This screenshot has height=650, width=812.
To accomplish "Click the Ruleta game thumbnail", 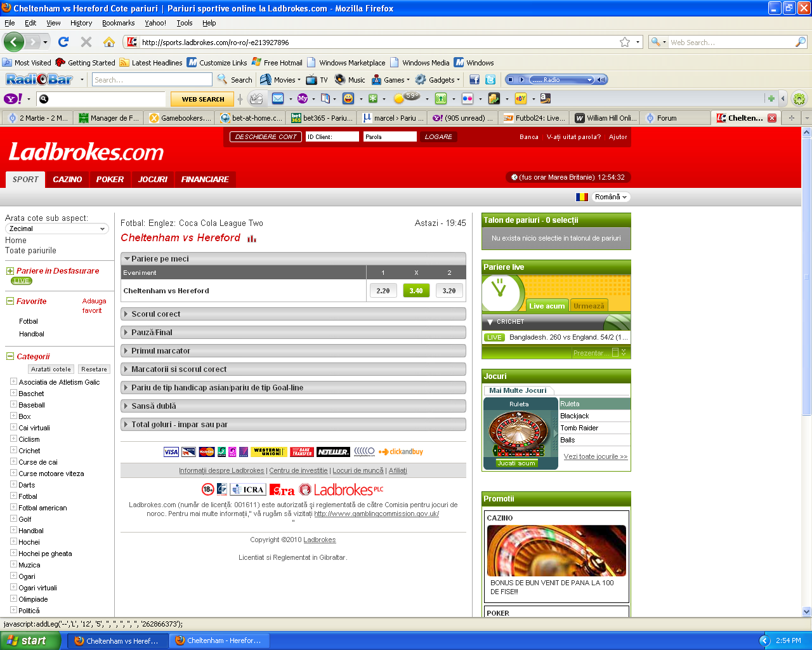I will coord(520,434).
